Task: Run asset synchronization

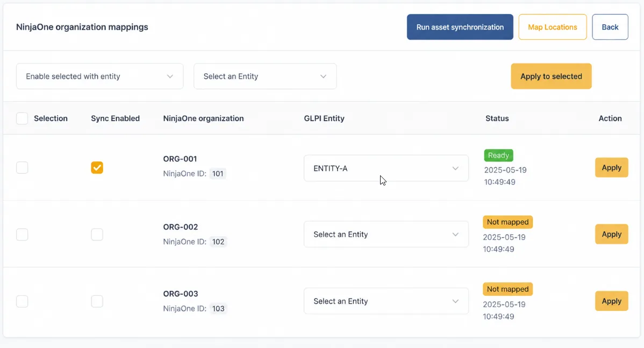Action: 460,27
